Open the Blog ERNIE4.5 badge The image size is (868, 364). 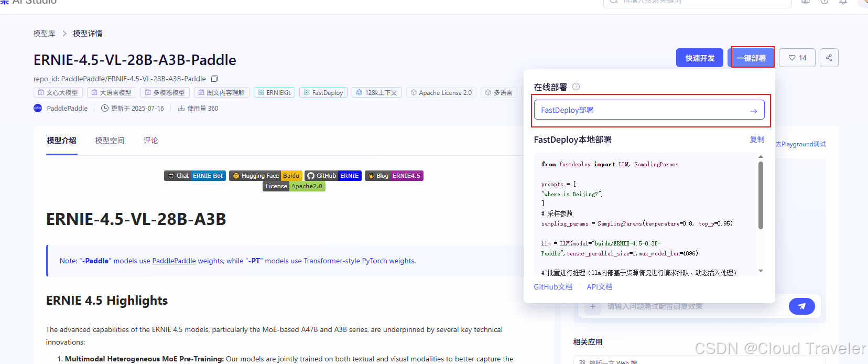point(394,176)
